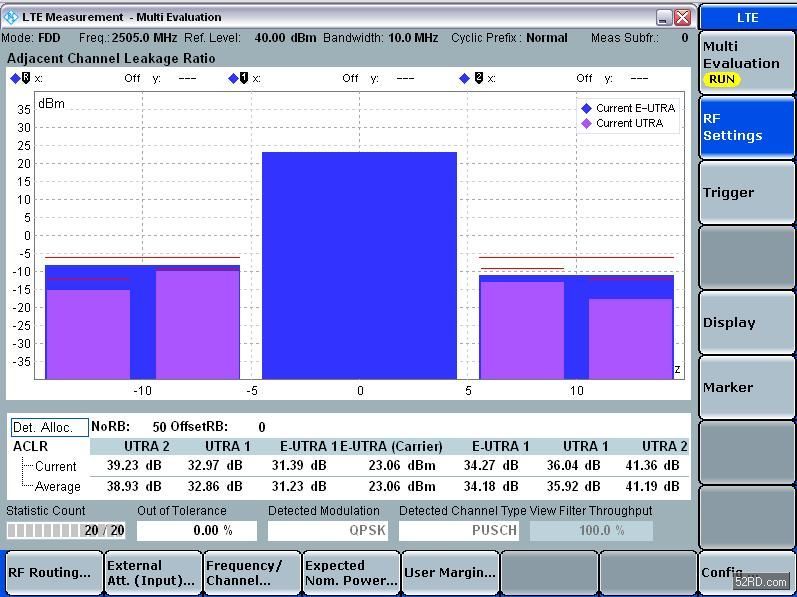797x597 pixels.
Task: Click the Statistic Count progress bar
Action: click(66, 531)
